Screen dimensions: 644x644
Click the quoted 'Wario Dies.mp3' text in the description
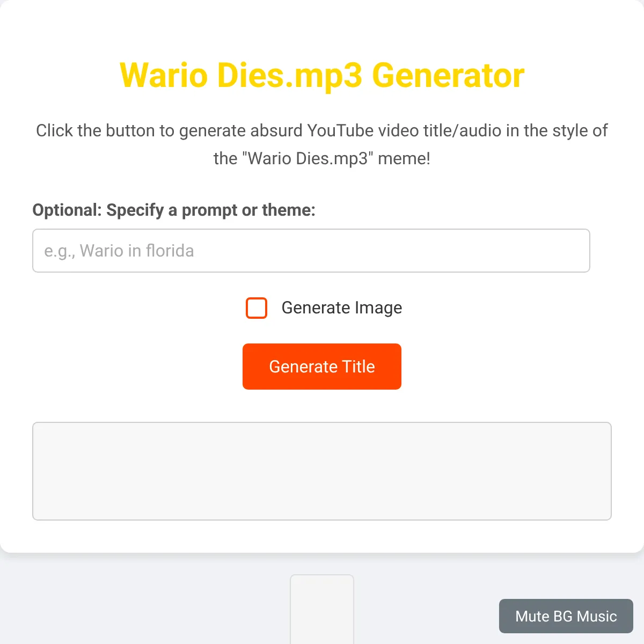tap(308, 159)
